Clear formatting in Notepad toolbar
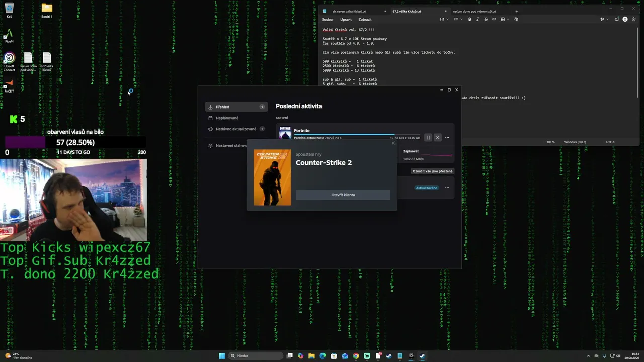 click(516, 19)
